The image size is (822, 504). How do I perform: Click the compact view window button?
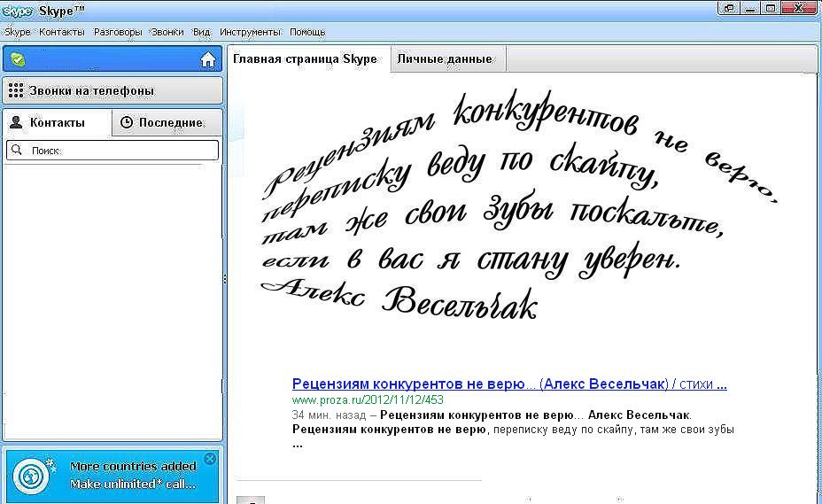point(729,8)
